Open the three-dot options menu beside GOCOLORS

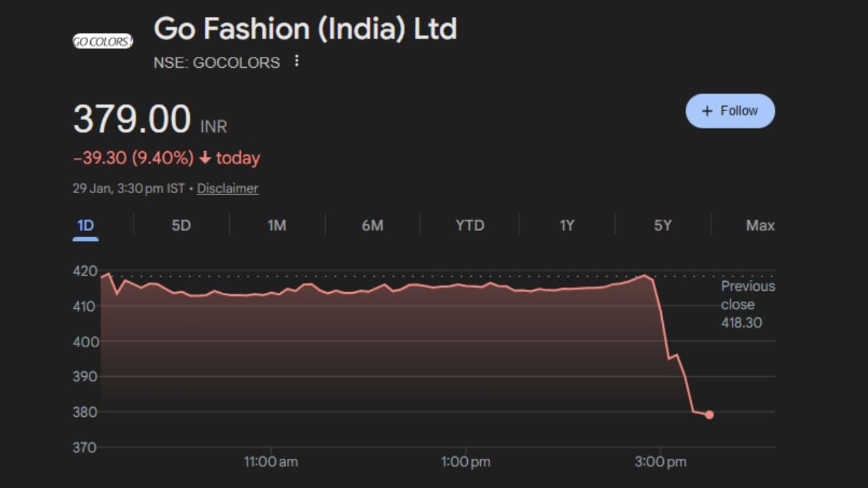296,62
